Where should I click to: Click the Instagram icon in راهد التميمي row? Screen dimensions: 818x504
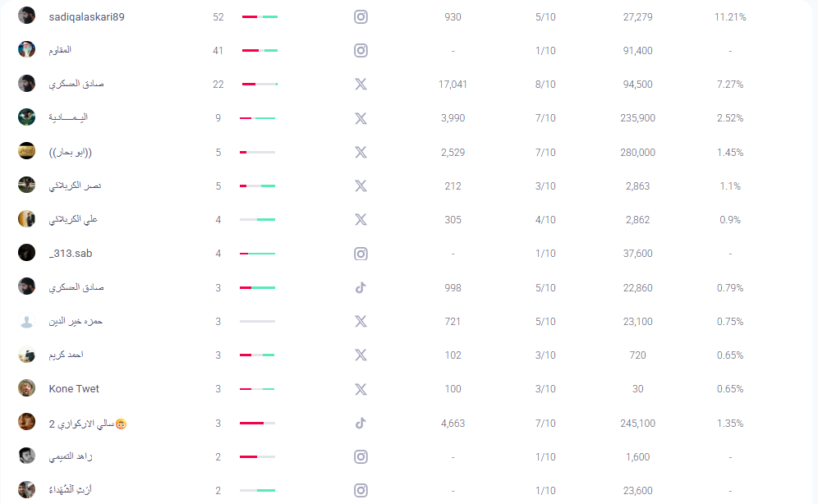coord(361,456)
